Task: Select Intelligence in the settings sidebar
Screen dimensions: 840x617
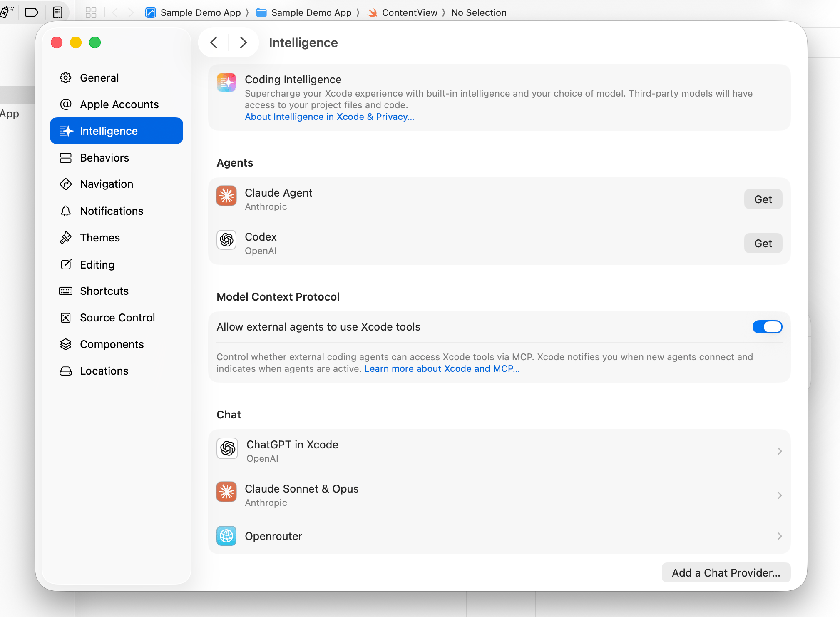Action: (116, 131)
